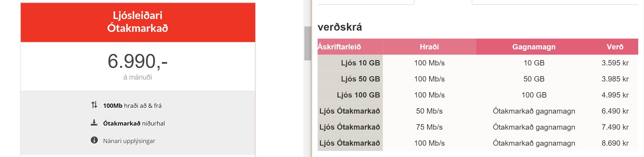Viewport: 644px width, 157px height.
Task: Click the 8.690 kr price cell
Action: (615, 143)
